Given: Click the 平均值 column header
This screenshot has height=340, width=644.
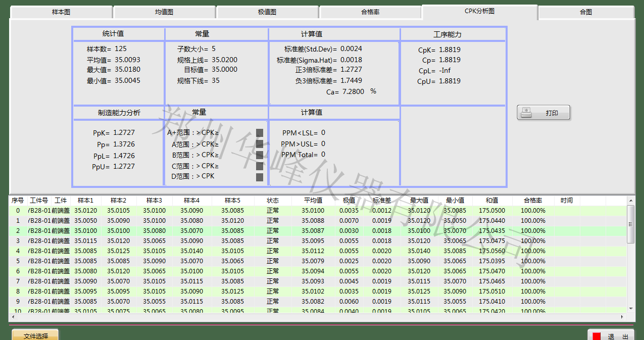Looking at the screenshot, I should tap(313, 201).
